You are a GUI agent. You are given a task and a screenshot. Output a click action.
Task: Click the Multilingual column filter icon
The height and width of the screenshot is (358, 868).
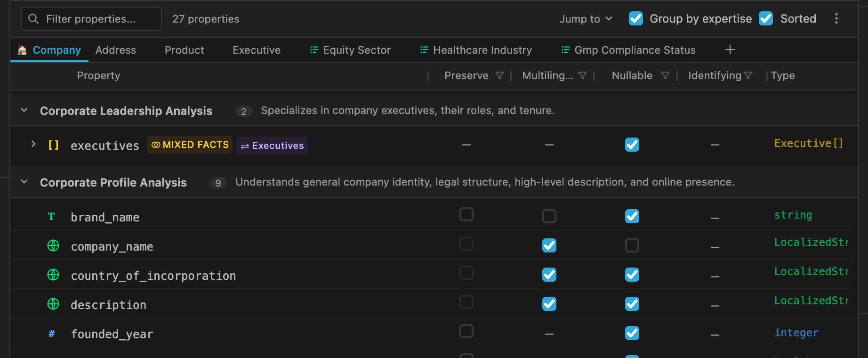pos(582,76)
